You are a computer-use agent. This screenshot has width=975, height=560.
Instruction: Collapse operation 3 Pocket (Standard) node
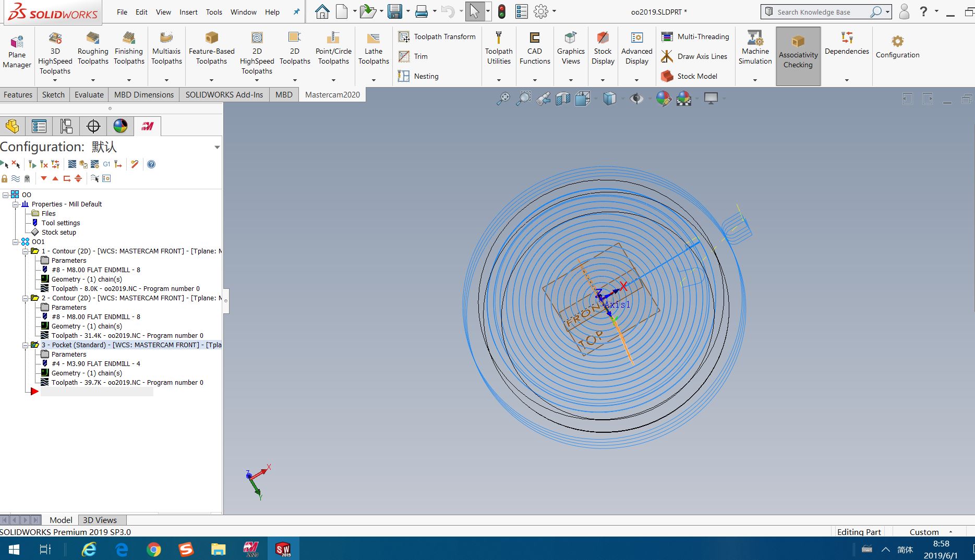click(x=25, y=345)
